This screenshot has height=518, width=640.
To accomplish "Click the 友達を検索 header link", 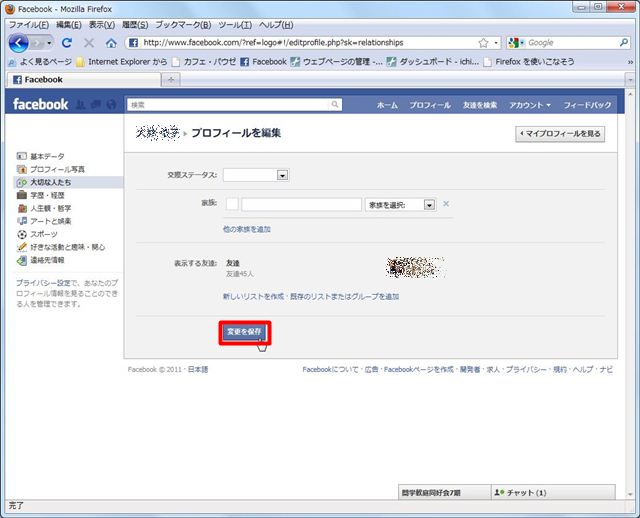I will [480, 105].
